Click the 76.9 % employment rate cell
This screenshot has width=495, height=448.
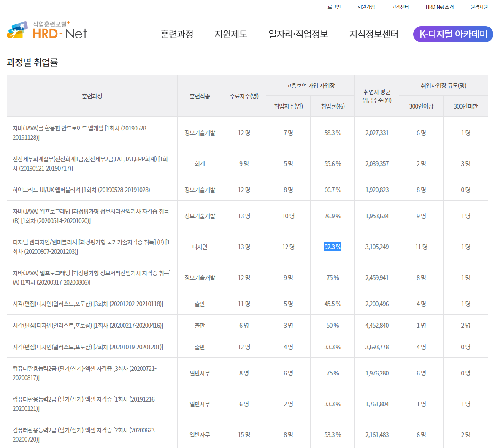[333, 216]
